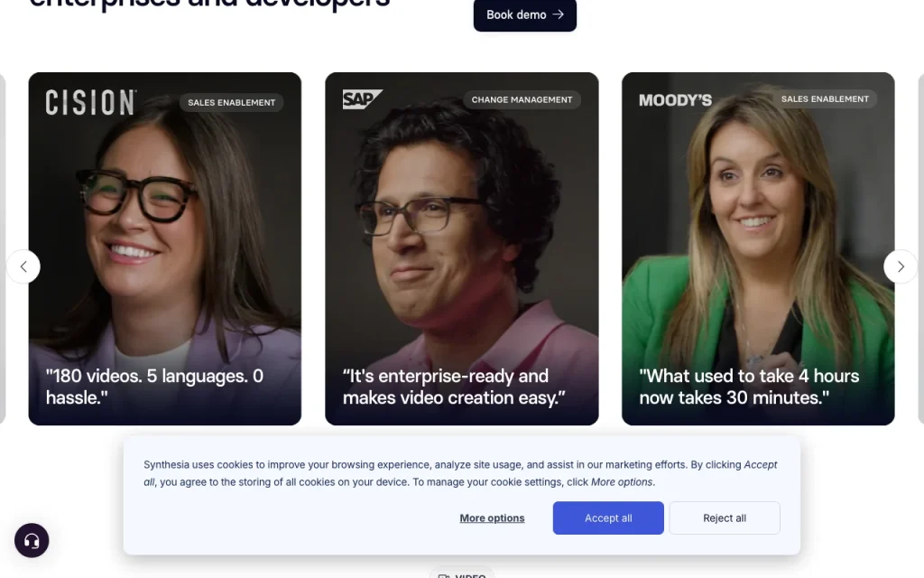Click the quote "What used to take 4 hours now takes 30 minutes."

pyautogui.click(x=749, y=387)
